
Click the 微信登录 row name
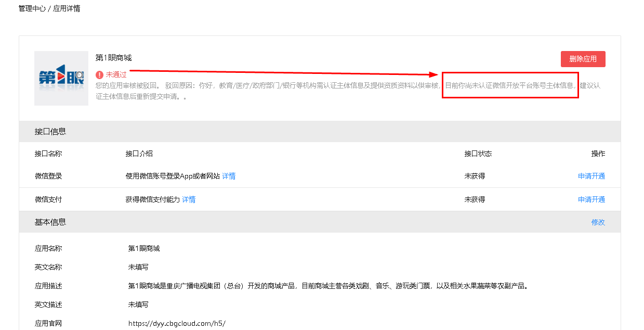coord(48,176)
